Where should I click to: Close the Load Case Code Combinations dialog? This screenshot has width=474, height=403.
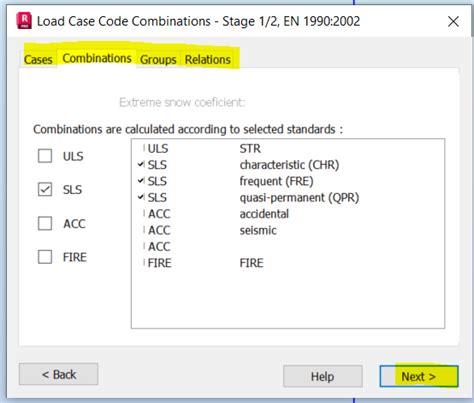click(453, 22)
